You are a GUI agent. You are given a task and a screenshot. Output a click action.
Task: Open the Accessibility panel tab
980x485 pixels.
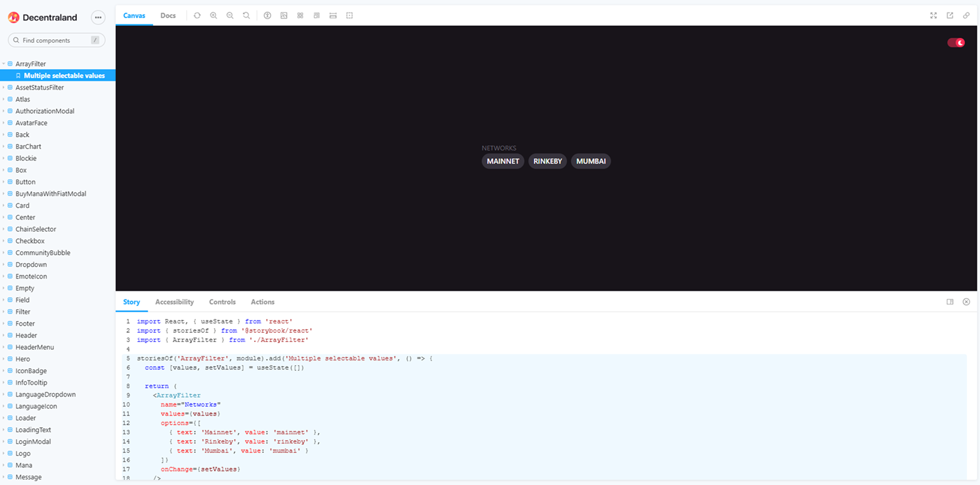(x=174, y=302)
